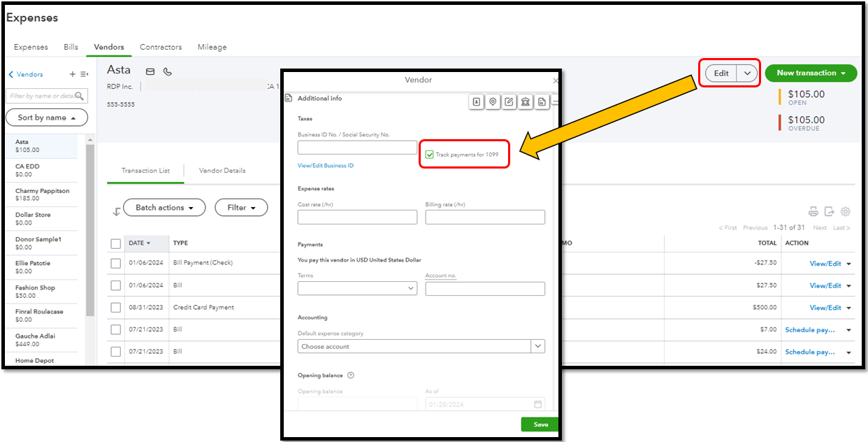Check the Credit Card Payment row checkbox
The height and width of the screenshot is (442, 868).
pos(116,308)
